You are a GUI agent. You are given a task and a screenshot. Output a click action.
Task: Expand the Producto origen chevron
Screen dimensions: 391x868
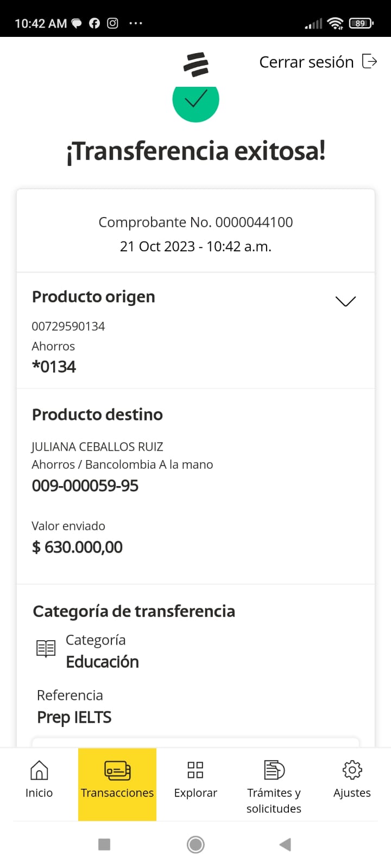(x=345, y=301)
